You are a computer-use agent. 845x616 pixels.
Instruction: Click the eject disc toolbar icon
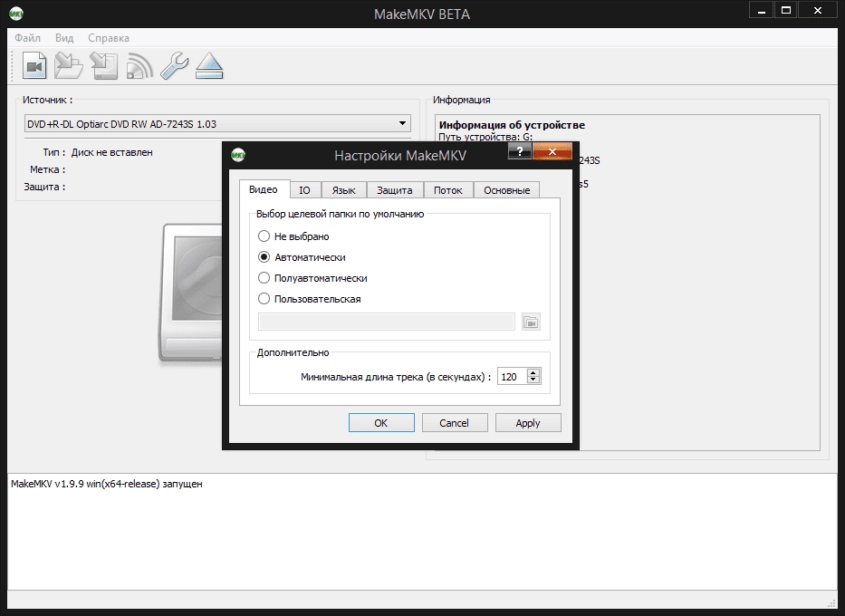pos(209,66)
